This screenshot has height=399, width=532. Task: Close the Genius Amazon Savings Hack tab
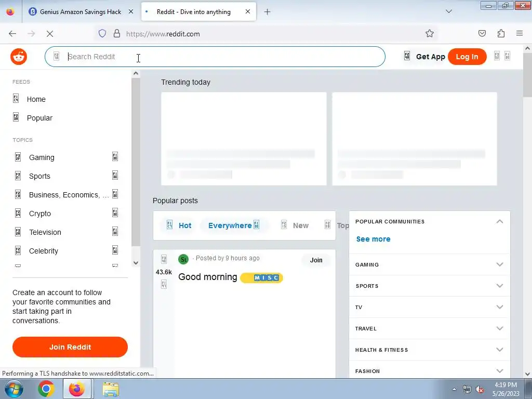pyautogui.click(x=131, y=11)
